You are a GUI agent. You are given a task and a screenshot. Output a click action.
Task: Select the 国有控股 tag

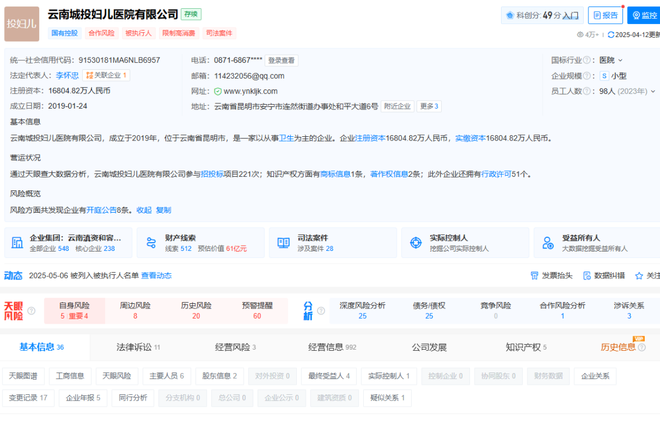pos(65,33)
